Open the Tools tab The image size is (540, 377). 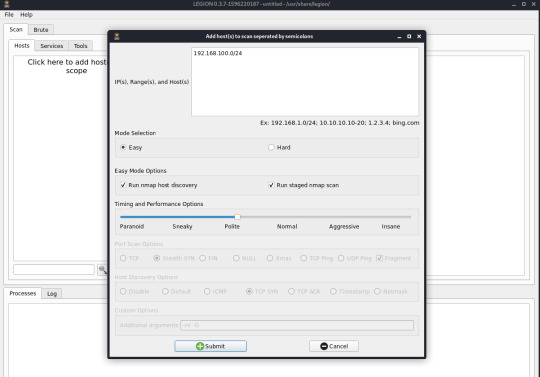pyautogui.click(x=81, y=46)
